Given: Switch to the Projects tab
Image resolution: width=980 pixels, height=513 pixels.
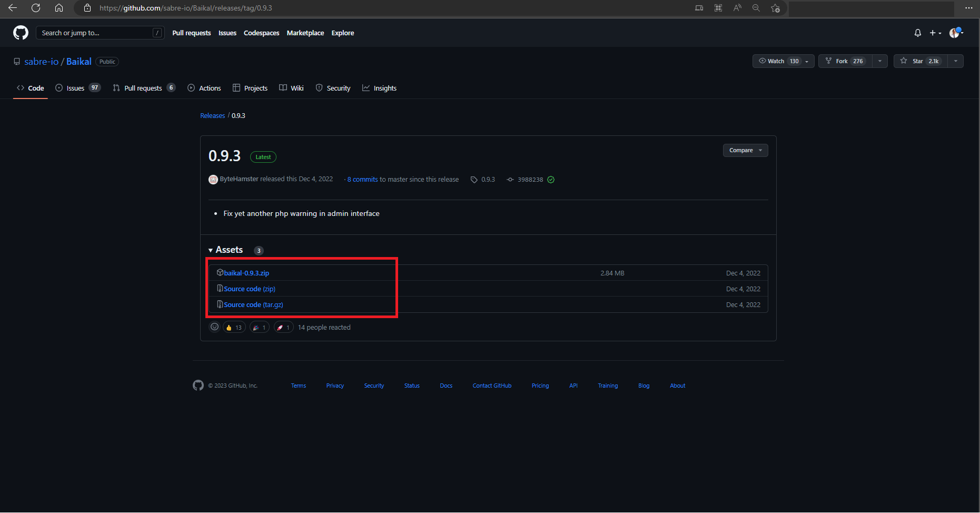Looking at the screenshot, I should point(250,88).
